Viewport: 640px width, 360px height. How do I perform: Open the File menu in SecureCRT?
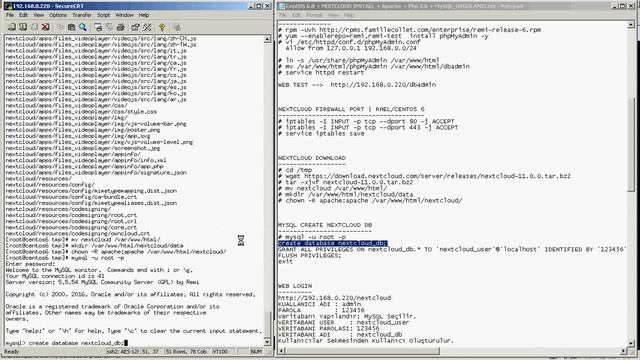click(10, 15)
